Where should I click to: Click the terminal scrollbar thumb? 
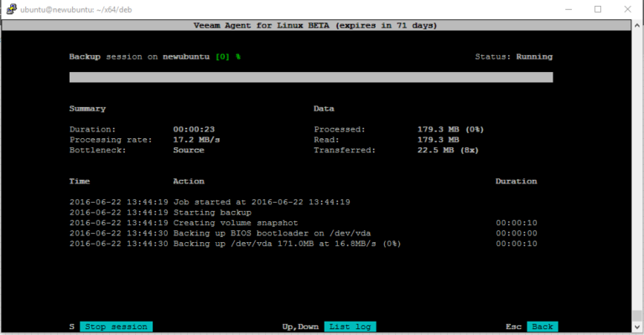(637, 315)
